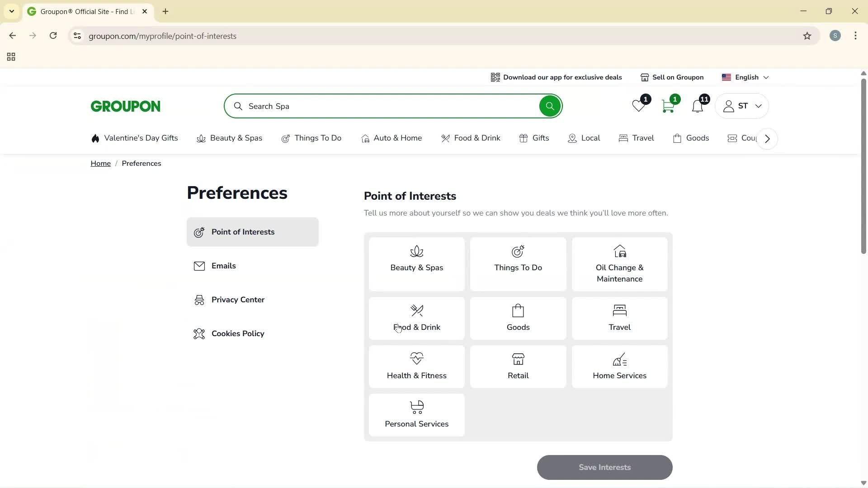This screenshot has height=488, width=868.
Task: Open the ST account menu chevron
Action: point(759,106)
